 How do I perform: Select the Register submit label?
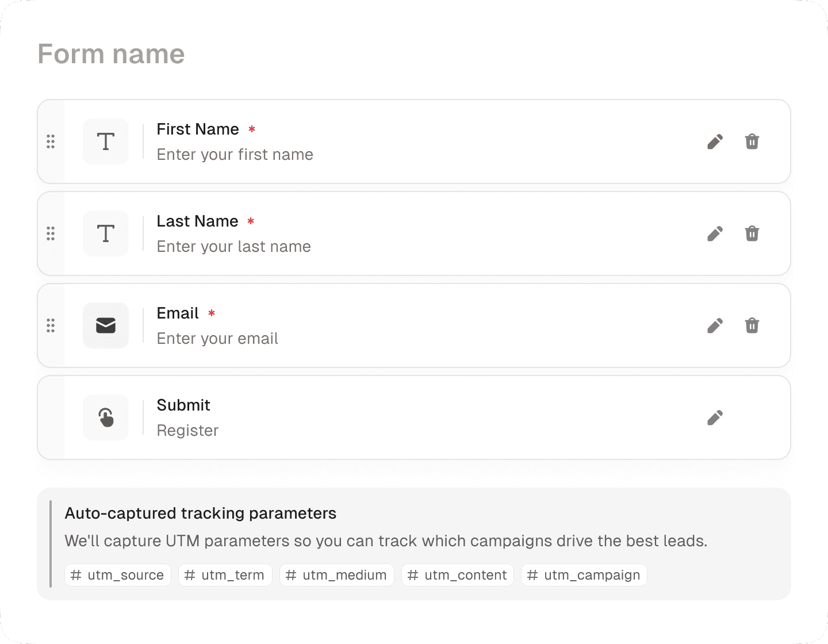coord(187,430)
